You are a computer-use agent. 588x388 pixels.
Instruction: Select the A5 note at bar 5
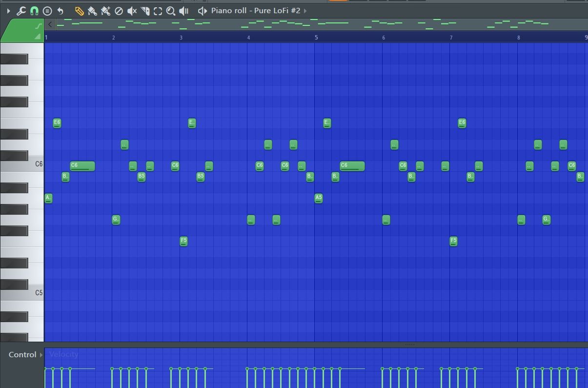(319, 198)
